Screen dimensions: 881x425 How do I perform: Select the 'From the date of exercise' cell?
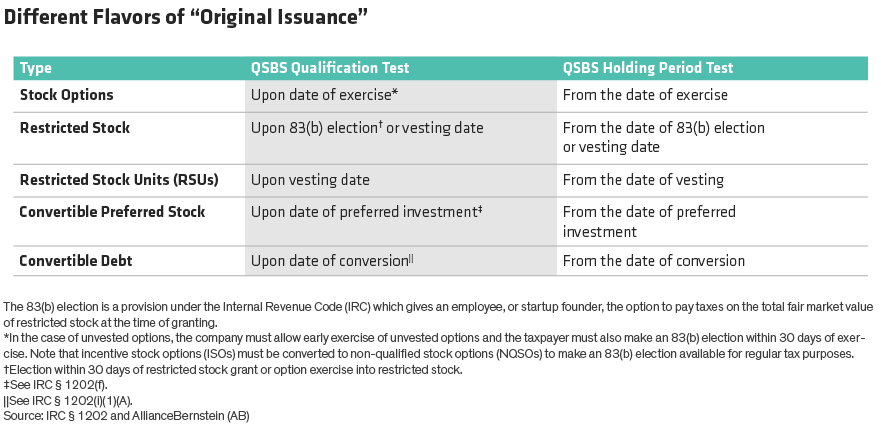645,95
